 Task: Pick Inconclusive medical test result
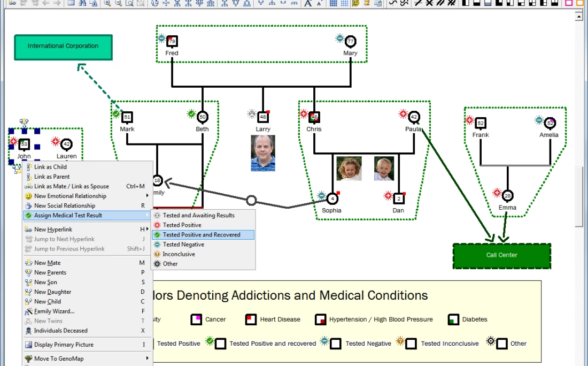[179, 254]
